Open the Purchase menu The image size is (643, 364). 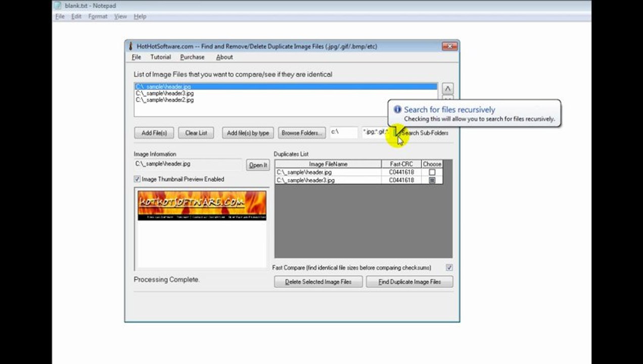[x=192, y=57]
